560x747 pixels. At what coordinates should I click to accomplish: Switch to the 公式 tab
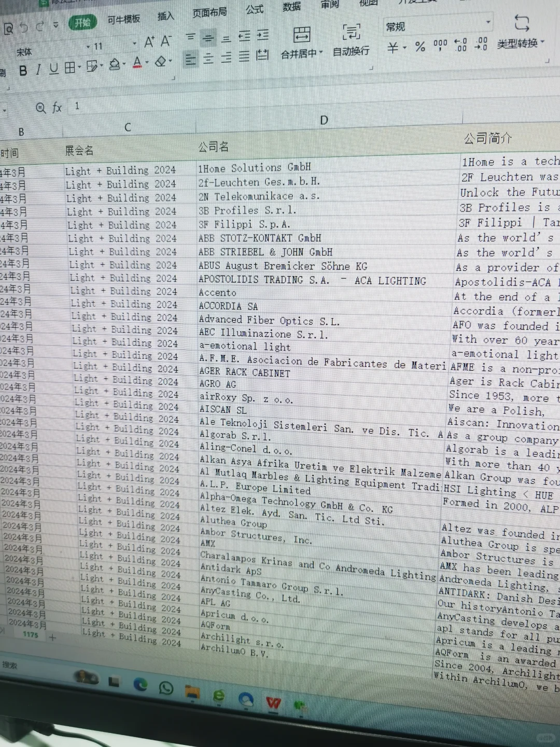point(254,9)
